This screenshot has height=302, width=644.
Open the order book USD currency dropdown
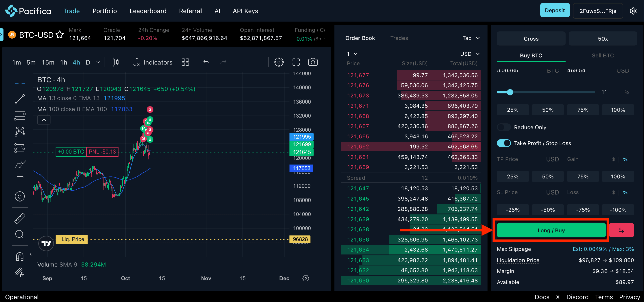[470, 54]
